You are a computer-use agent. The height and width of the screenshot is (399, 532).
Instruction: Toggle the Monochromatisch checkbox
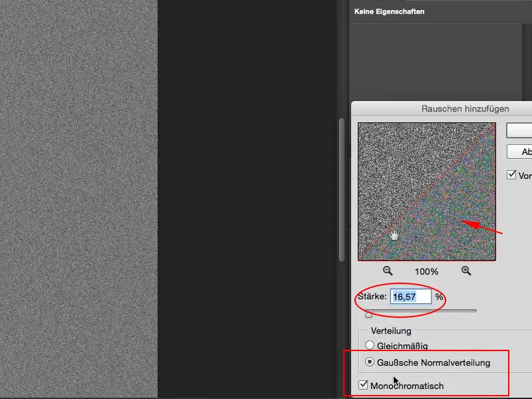pyautogui.click(x=363, y=385)
